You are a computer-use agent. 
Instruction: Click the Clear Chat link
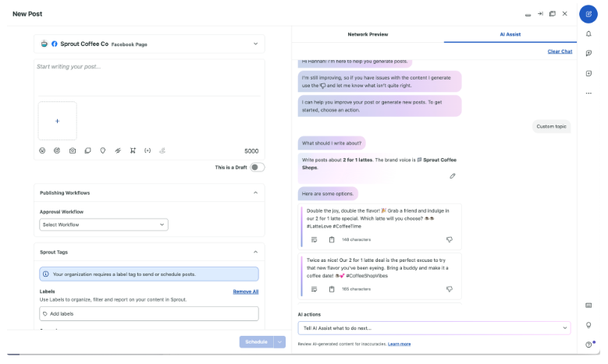[x=560, y=51]
